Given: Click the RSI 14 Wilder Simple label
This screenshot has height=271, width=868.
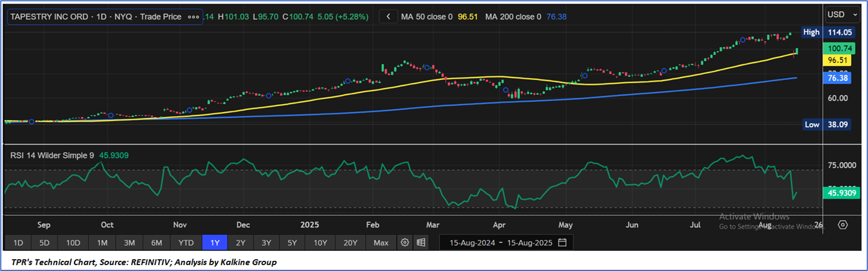Looking at the screenshot, I should click(x=52, y=155).
